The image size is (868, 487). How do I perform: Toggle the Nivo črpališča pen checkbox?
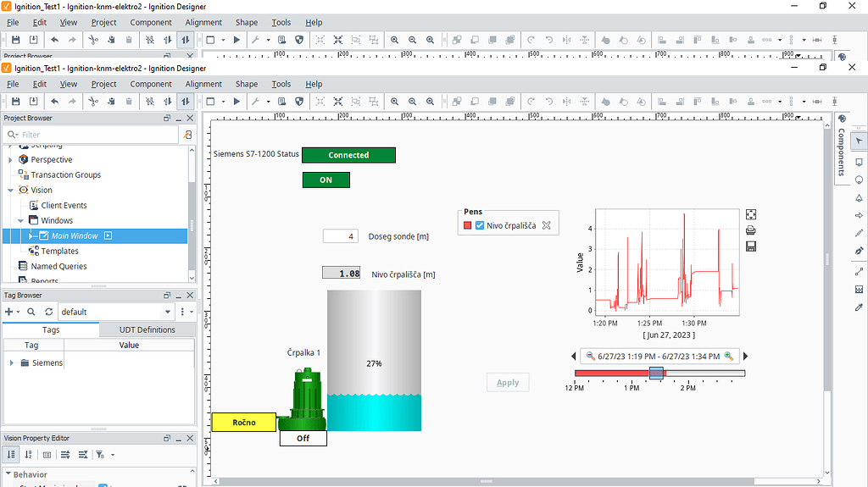(480, 225)
